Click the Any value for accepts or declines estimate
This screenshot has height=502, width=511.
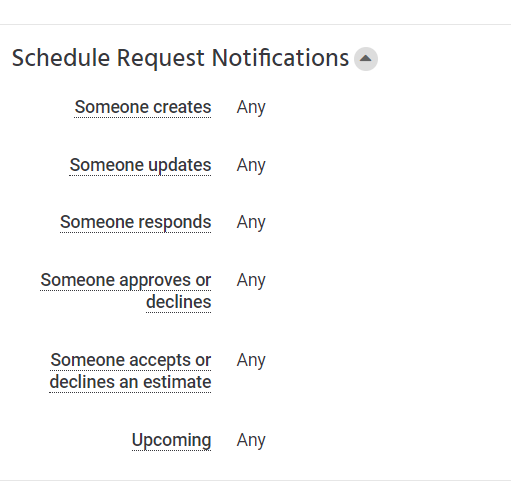(x=251, y=360)
